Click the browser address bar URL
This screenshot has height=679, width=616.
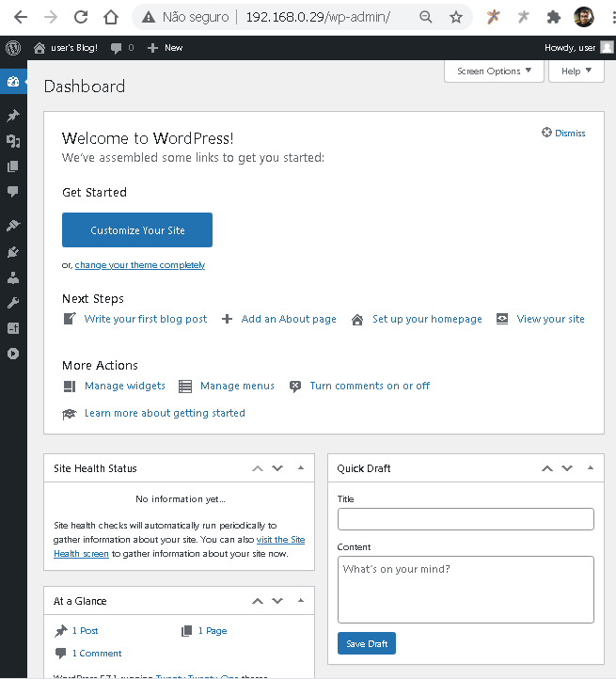click(318, 17)
